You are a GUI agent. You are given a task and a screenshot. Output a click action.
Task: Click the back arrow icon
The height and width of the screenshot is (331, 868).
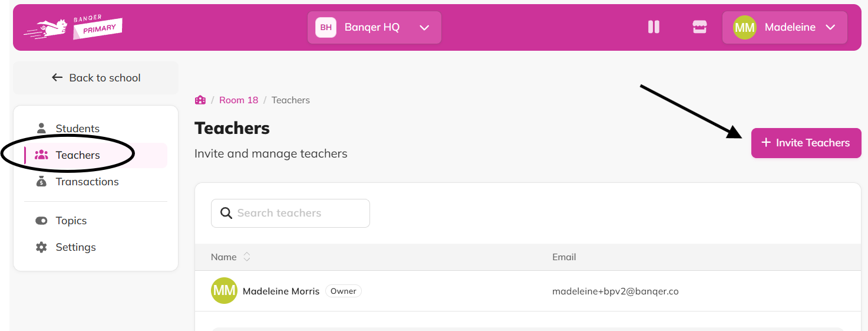(57, 77)
